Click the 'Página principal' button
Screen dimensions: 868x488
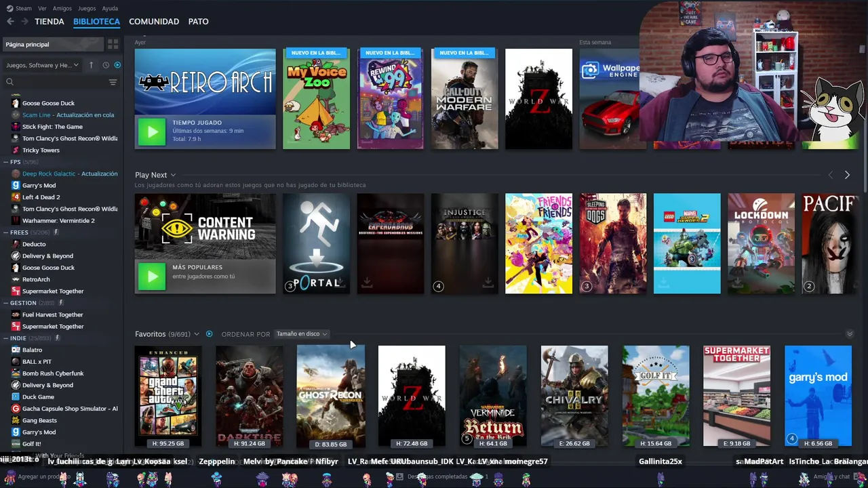(x=53, y=44)
